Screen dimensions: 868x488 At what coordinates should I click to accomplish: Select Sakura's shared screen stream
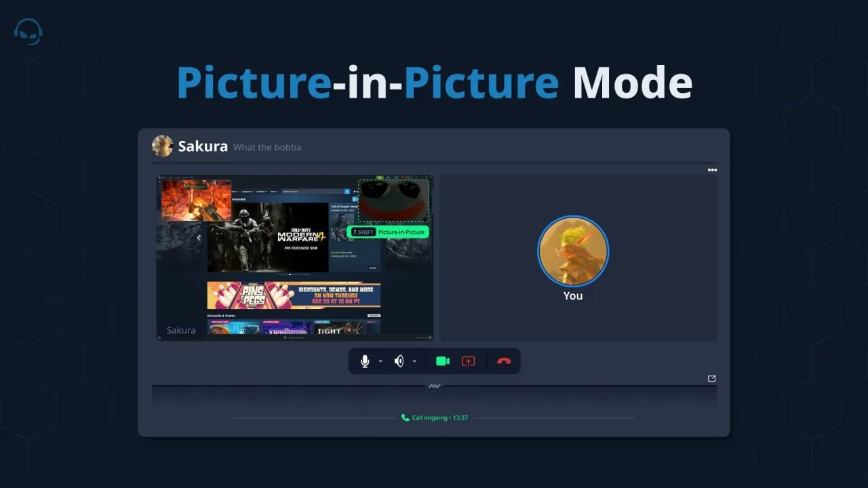point(295,258)
